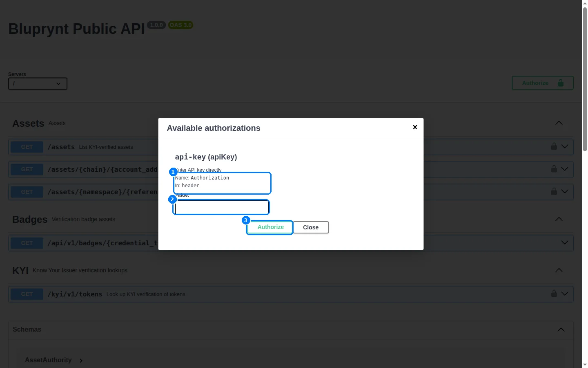This screenshot has width=588, height=368.
Task: Click the Schemas heading
Action: coord(27,330)
